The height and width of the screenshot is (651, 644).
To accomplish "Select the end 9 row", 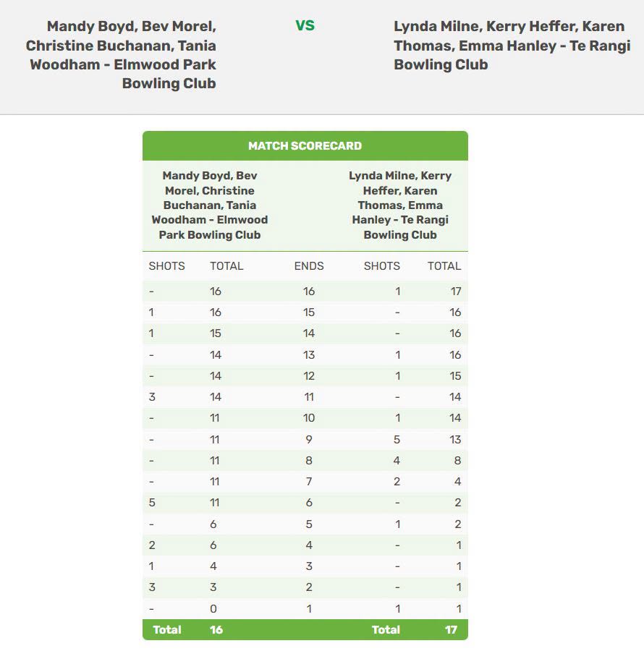I will (x=305, y=439).
